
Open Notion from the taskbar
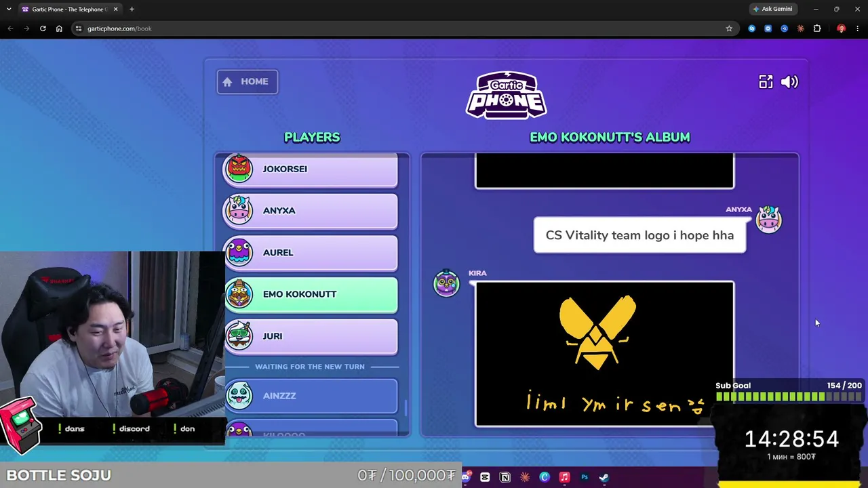[505, 478]
